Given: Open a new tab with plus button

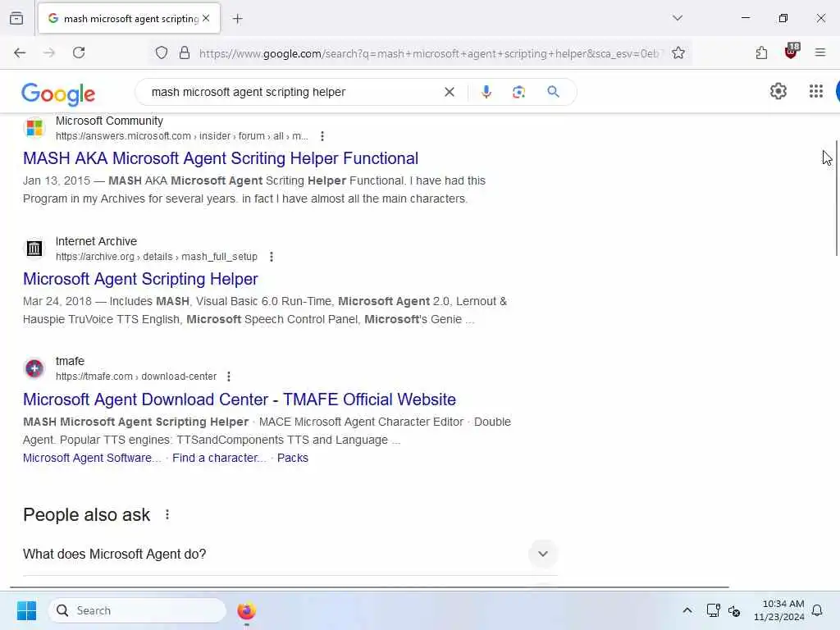Looking at the screenshot, I should [x=238, y=19].
